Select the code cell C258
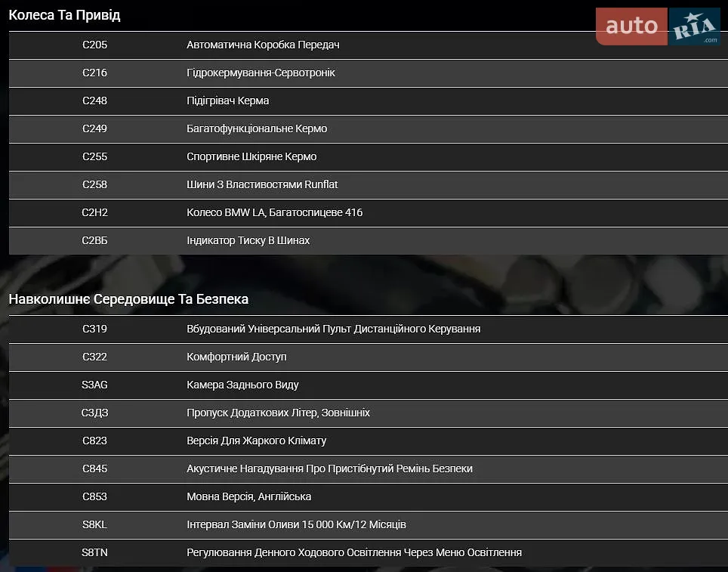Viewport: 728px width, 572px height. 94,184
